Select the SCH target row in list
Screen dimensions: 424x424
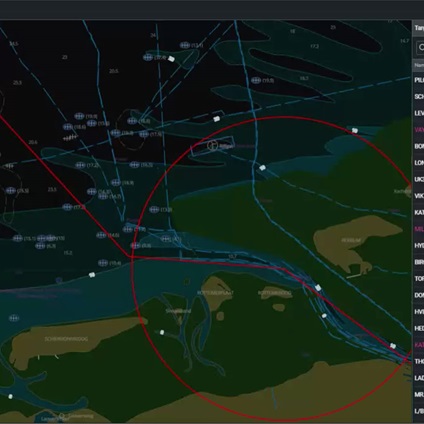[419, 97]
